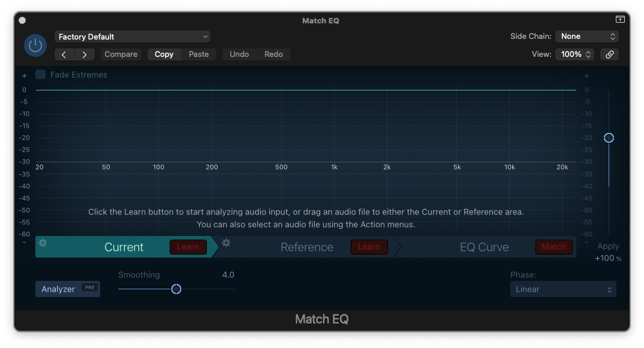Open the Reference section action menu gear
Viewport: 644px width, 348px height.
pyautogui.click(x=225, y=243)
